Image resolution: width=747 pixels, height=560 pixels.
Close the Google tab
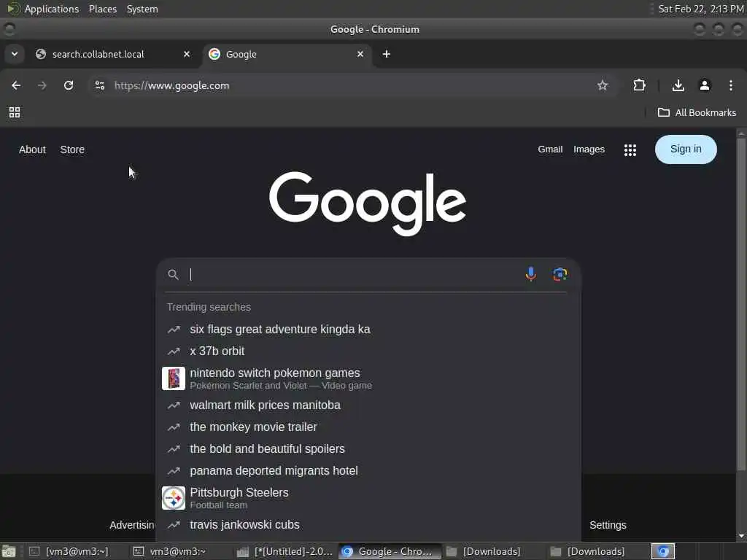(x=360, y=54)
